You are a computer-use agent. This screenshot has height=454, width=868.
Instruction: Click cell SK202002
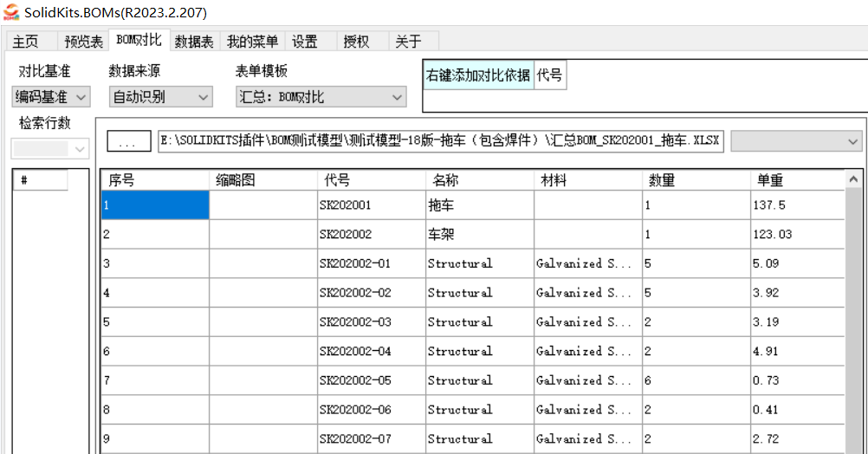pyautogui.click(x=372, y=234)
